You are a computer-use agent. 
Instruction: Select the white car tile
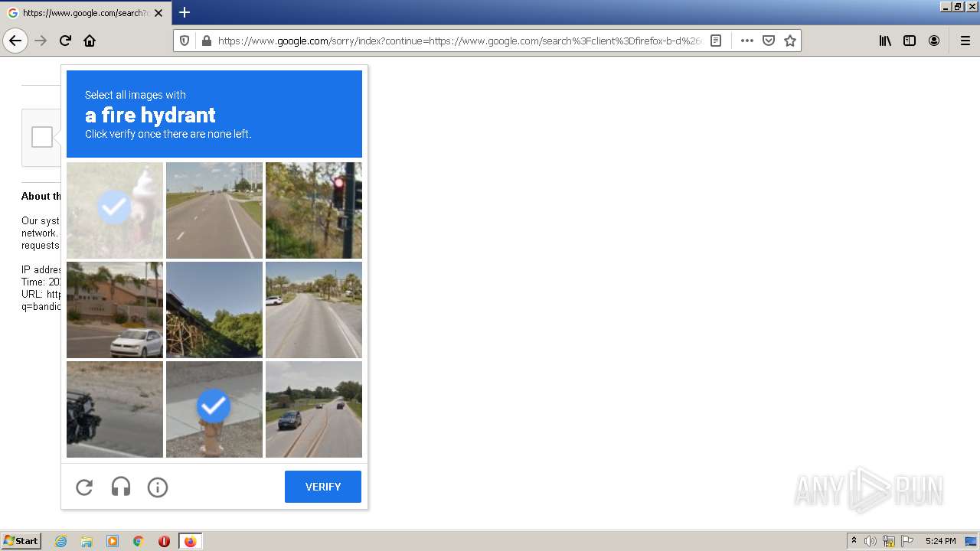tap(115, 310)
